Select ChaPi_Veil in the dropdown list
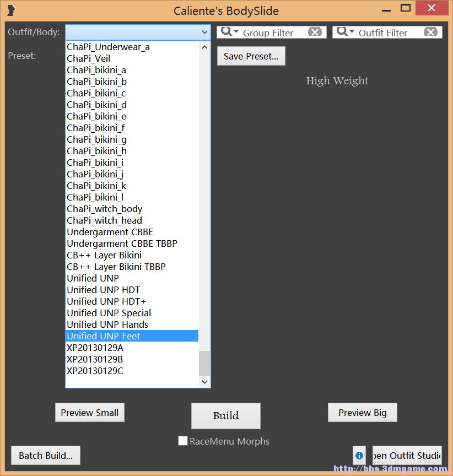Image resolution: width=453 pixels, height=476 pixels. pos(132,58)
